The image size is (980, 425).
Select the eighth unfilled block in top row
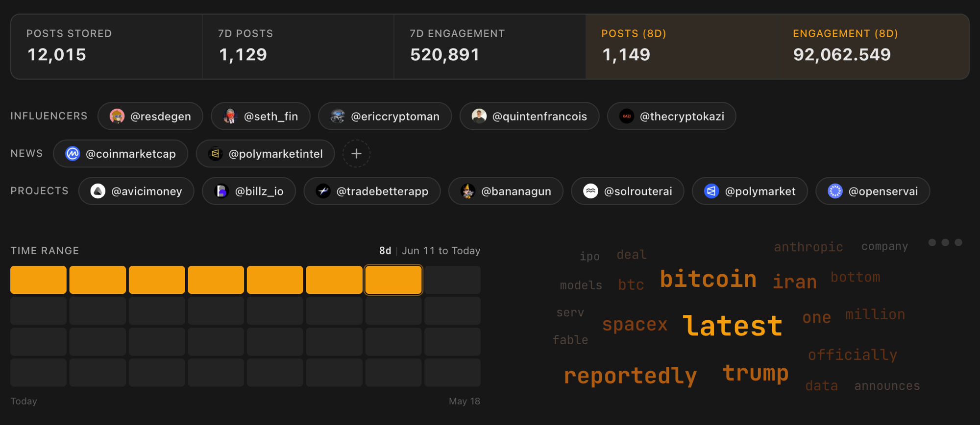coord(452,280)
